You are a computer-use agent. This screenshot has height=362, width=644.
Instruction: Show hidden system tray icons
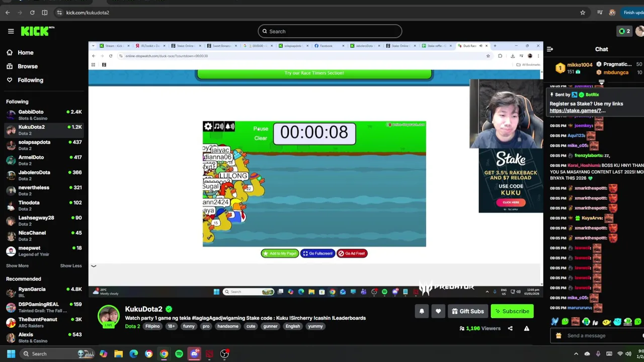[576, 354]
